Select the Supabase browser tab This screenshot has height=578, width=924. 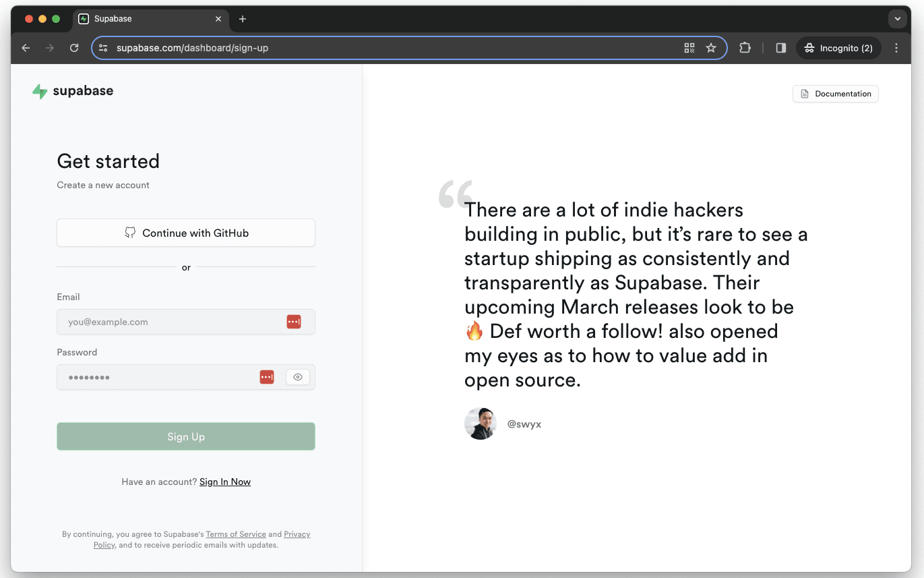pos(150,19)
